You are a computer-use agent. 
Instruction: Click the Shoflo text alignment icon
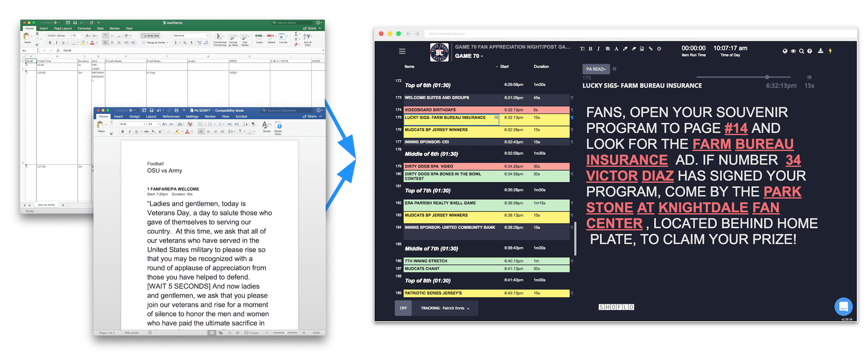608,49
